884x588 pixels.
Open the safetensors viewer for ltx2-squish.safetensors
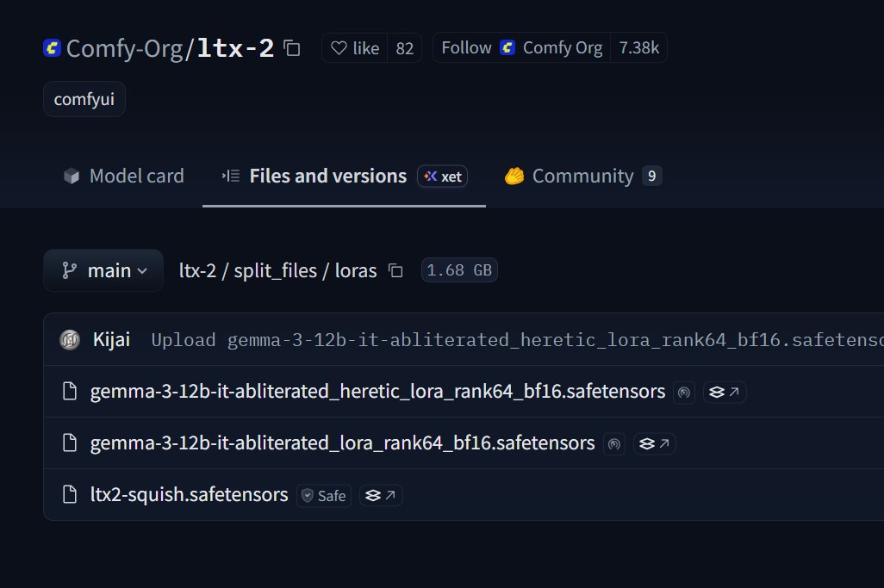381,495
